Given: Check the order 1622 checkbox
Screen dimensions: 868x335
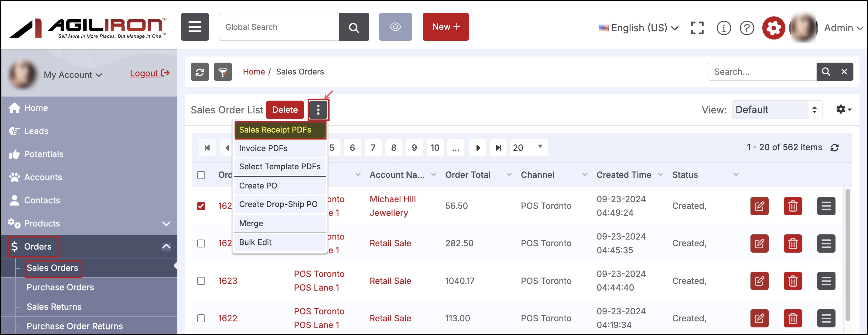Looking at the screenshot, I should (x=201, y=319).
